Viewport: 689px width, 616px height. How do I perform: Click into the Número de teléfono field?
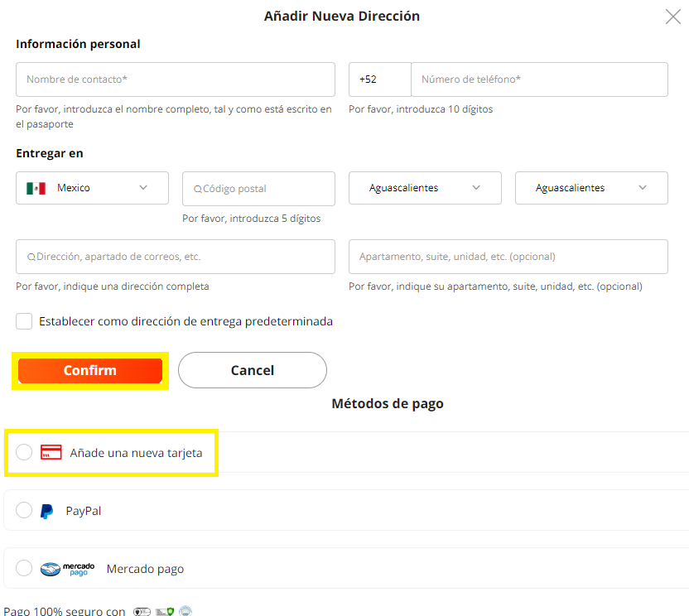[x=538, y=79]
